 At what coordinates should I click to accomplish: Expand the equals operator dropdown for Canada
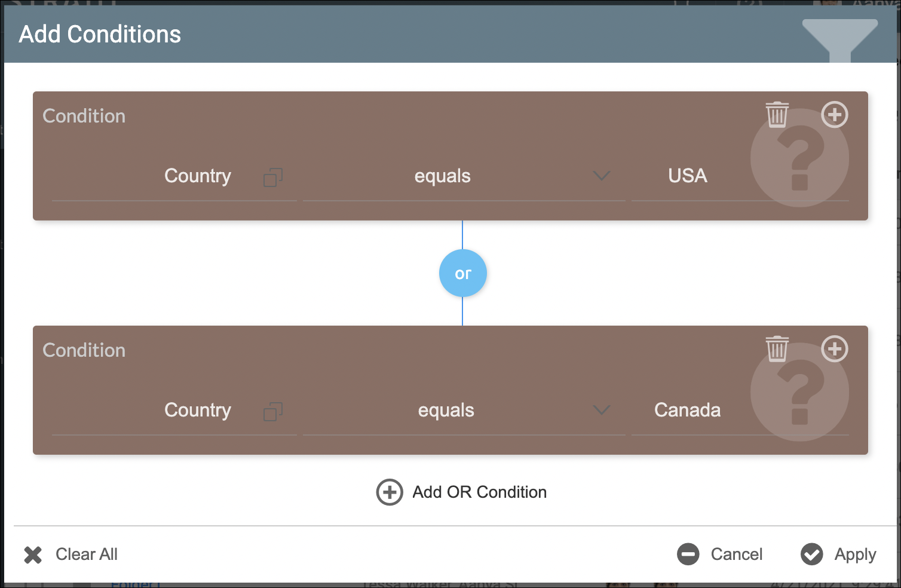tap(601, 410)
